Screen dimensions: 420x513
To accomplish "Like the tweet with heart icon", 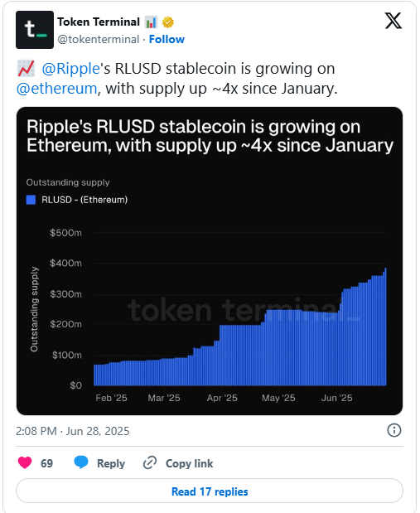I will tap(25, 463).
